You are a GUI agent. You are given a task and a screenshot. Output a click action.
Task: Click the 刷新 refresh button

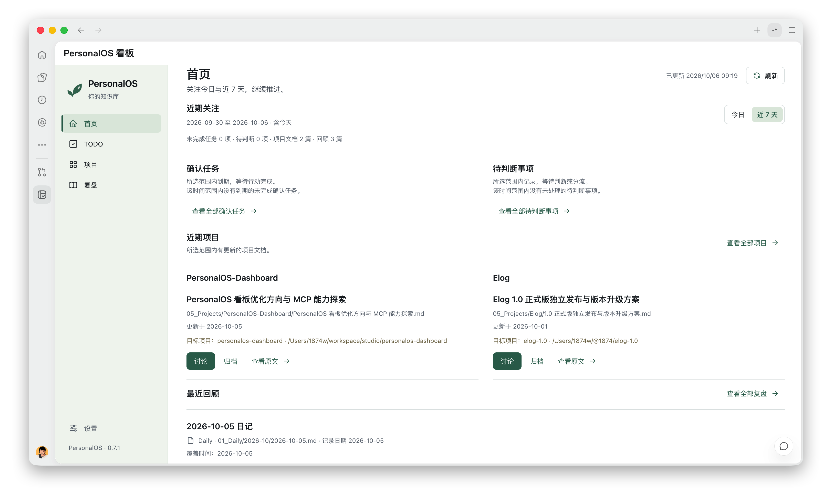click(765, 76)
